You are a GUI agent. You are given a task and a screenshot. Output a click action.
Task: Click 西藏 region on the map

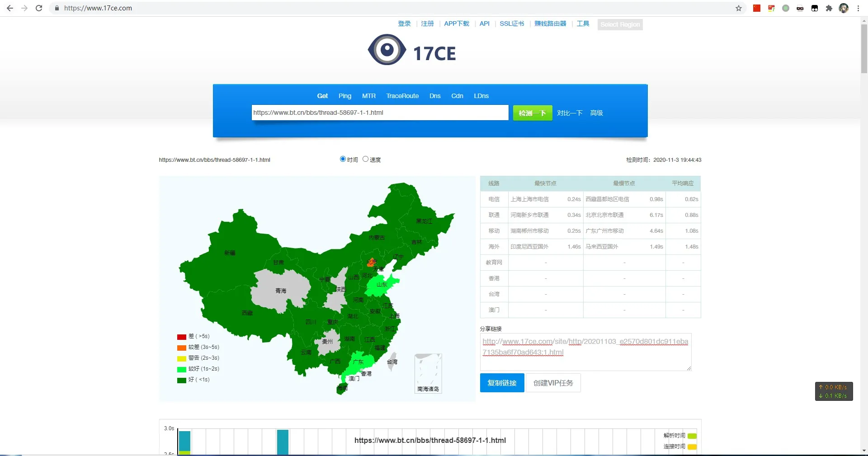point(247,313)
